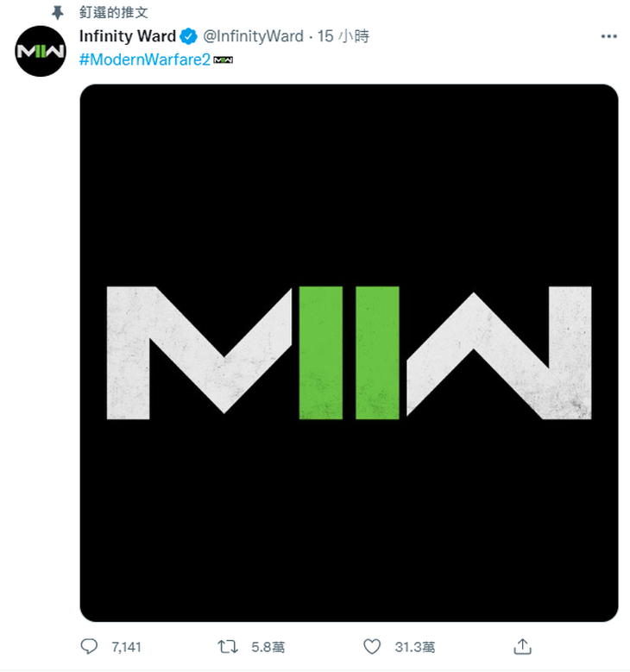Screen dimensions: 630x672
Task: Open the @InfinityWard handle link
Action: tap(253, 36)
